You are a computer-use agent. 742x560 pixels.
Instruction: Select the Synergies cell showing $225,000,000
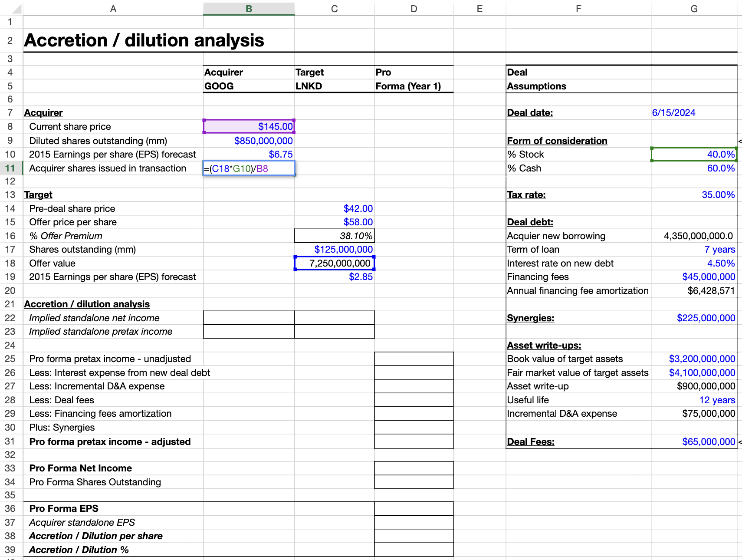coord(693,318)
